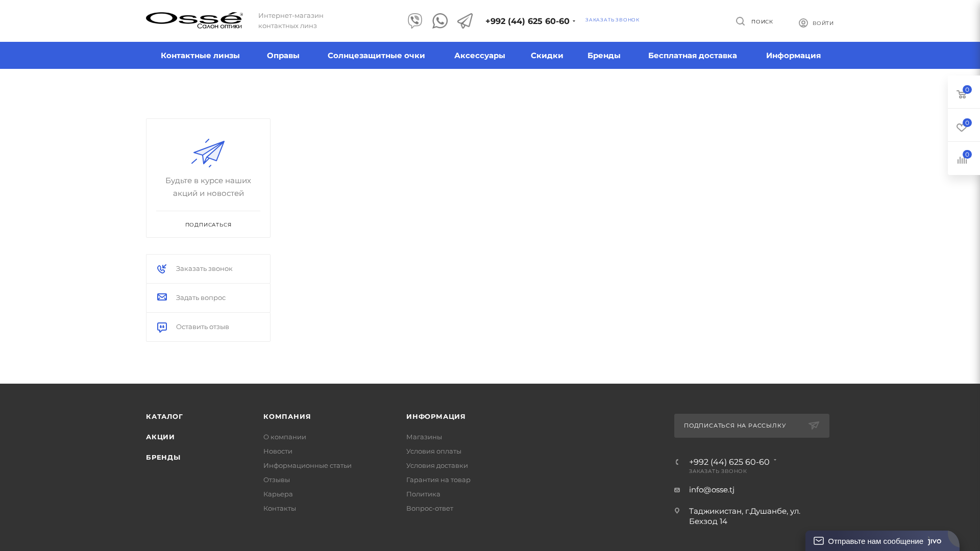Click header Заказать звонок link
Viewport: 980px width, 551px height.
[612, 20]
